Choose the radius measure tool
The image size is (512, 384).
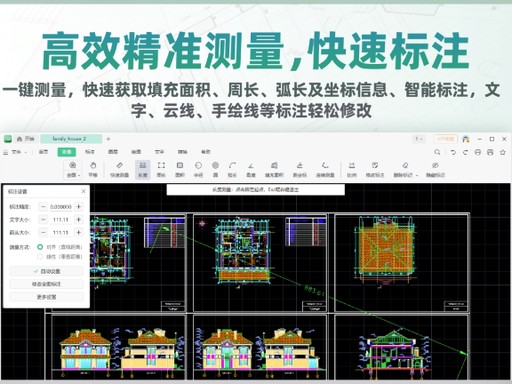(198, 169)
